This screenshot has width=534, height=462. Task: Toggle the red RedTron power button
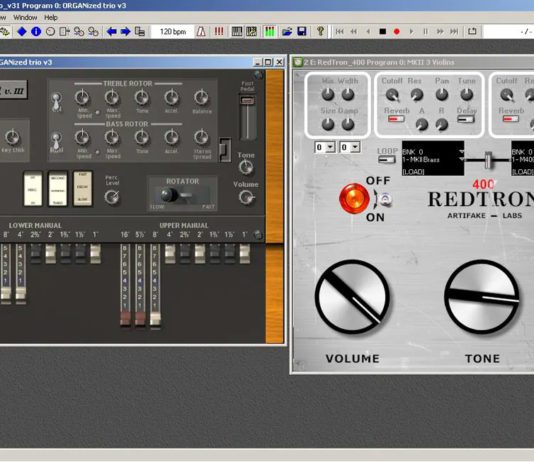click(x=354, y=198)
